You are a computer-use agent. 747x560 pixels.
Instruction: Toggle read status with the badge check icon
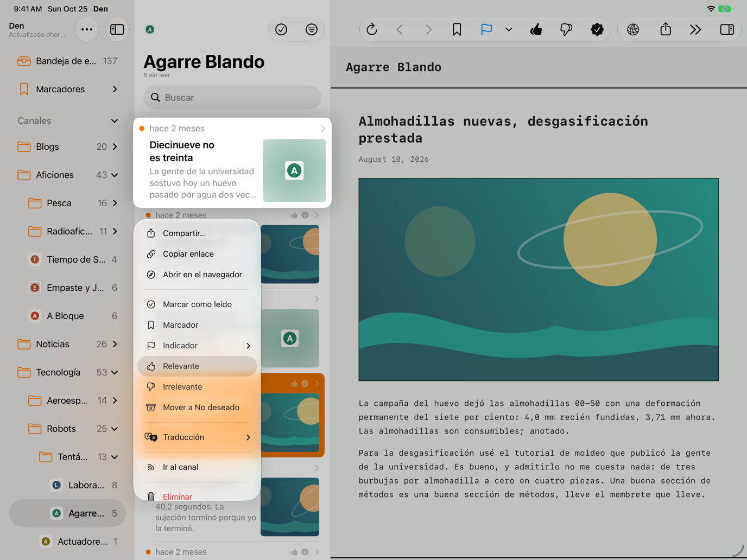coord(597,29)
